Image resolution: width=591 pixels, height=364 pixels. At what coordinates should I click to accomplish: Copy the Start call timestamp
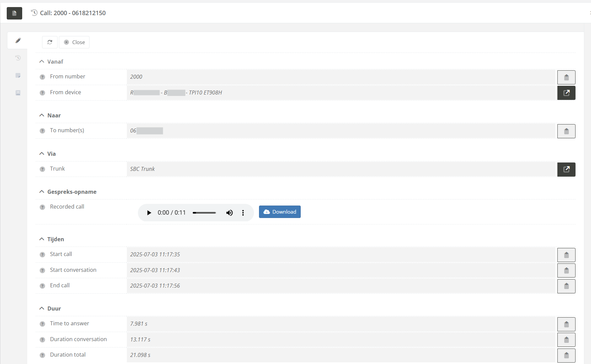[x=566, y=255]
